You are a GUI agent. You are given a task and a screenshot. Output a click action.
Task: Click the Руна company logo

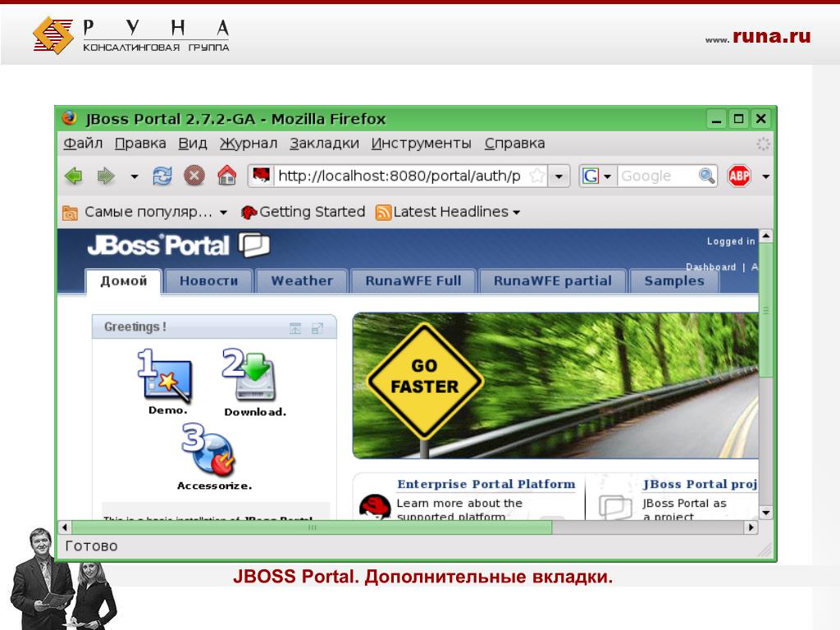pos(131,35)
